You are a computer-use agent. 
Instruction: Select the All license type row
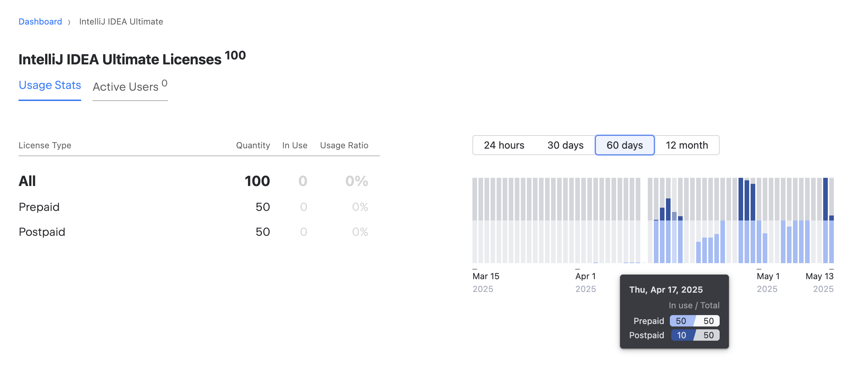(x=27, y=181)
